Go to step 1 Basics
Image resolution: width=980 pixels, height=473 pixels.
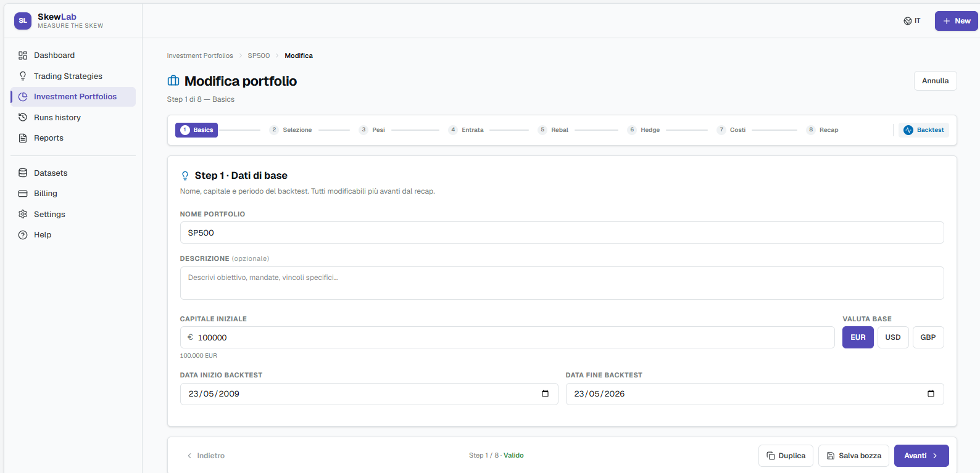(x=196, y=130)
